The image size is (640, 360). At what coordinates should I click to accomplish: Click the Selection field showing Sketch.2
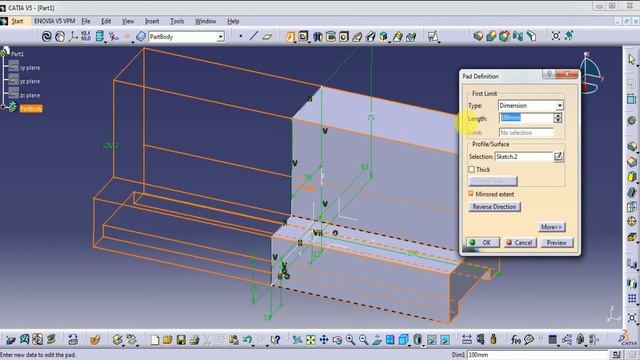pyautogui.click(x=524, y=157)
